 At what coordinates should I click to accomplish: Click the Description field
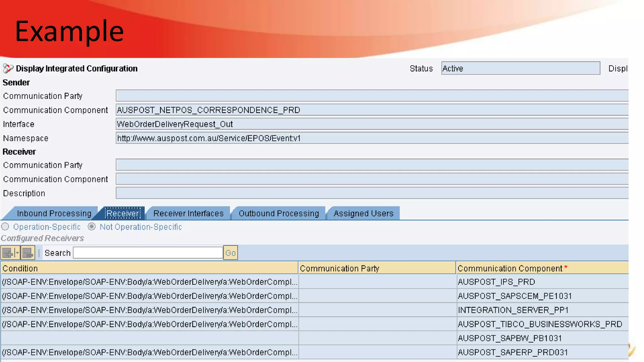click(x=372, y=193)
